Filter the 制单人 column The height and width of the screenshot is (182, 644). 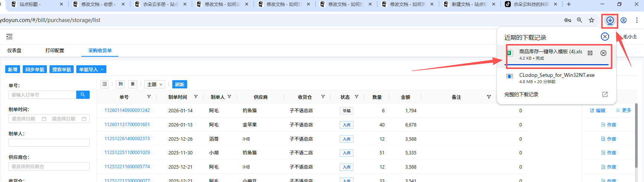229,97
